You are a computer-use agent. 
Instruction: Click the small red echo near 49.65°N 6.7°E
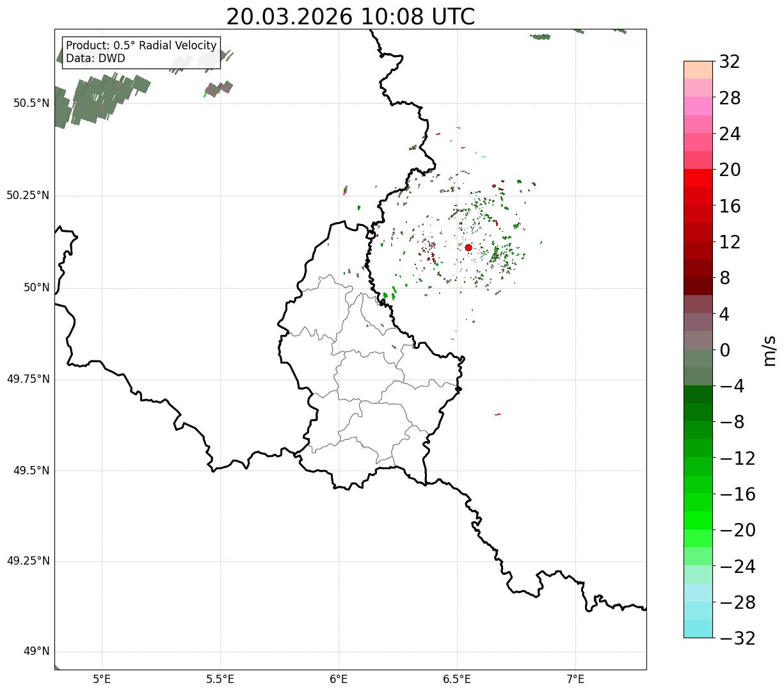pos(498,414)
